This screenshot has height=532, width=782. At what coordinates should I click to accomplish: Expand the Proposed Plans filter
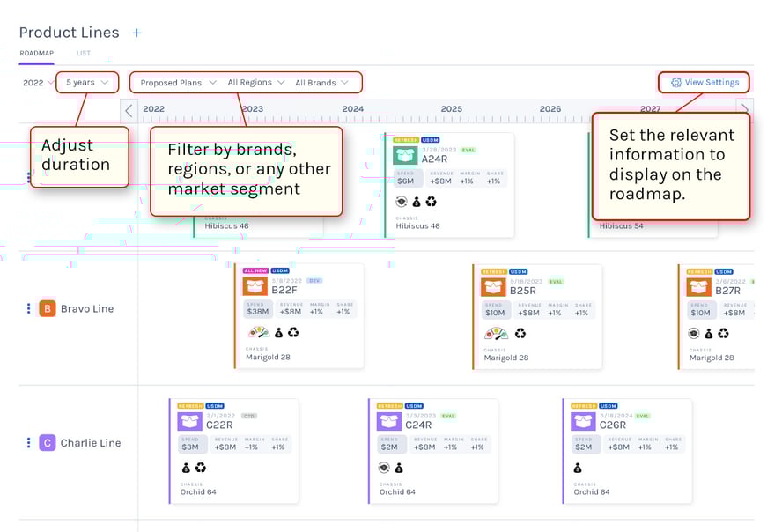tap(178, 83)
